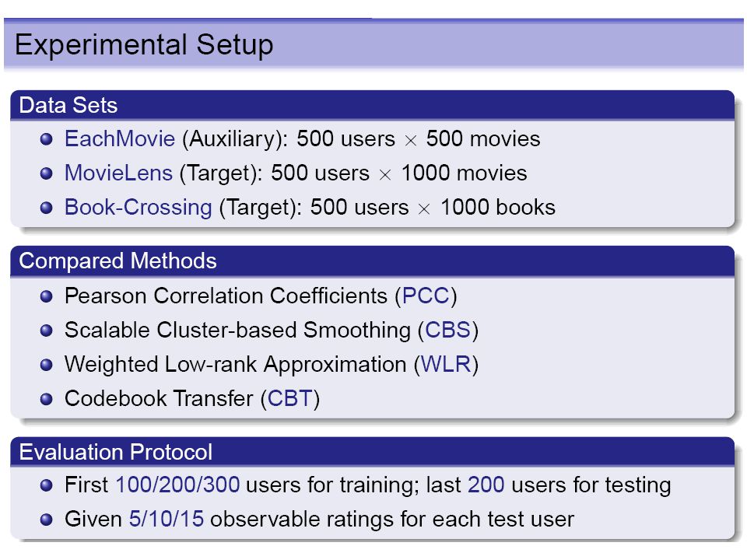
Task: Click the EachMovie dataset name
Action: [x=120, y=139]
